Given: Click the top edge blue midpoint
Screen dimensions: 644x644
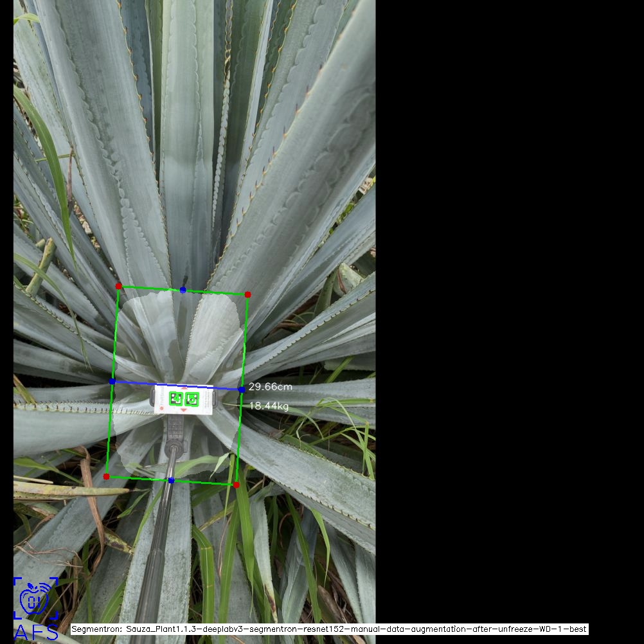Looking at the screenshot, I should (183, 290).
